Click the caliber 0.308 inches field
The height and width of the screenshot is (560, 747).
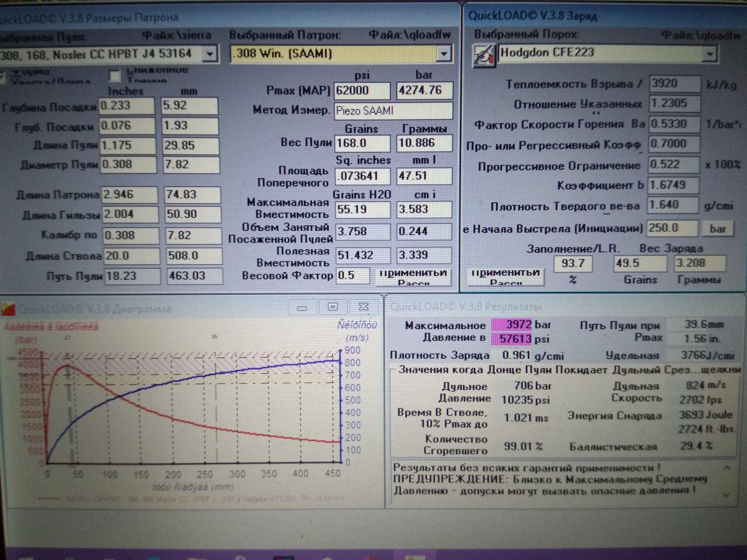131,236
